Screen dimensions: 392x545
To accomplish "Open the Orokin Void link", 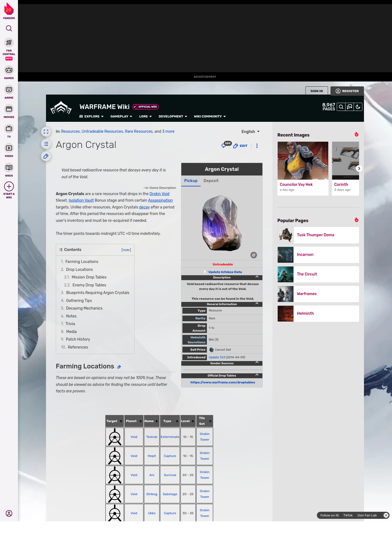I will coord(159,194).
